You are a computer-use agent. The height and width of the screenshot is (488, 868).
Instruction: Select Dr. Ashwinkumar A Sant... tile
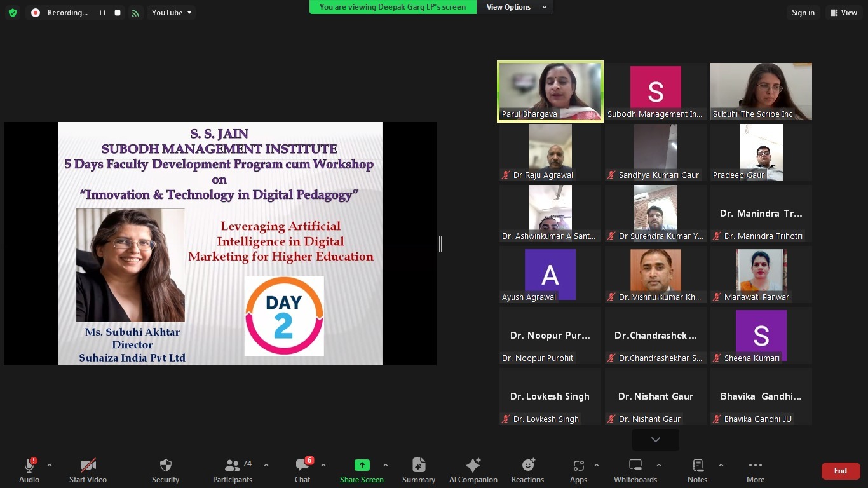tap(550, 213)
